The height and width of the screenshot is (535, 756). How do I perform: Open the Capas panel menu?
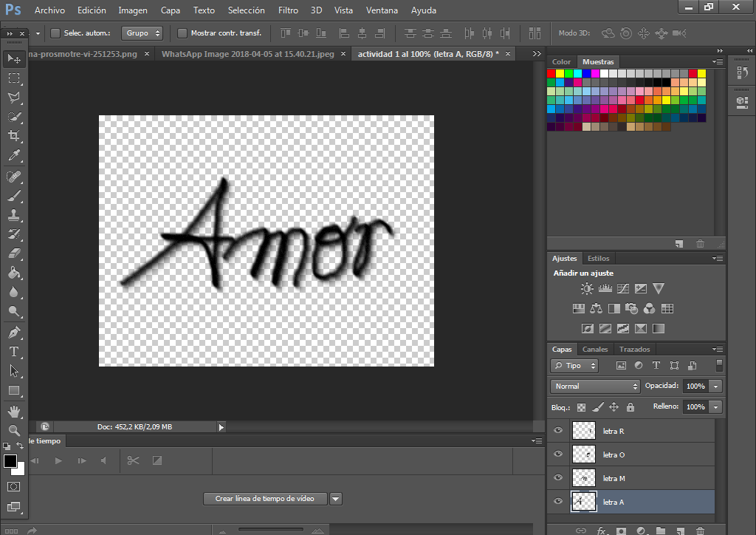(x=718, y=350)
